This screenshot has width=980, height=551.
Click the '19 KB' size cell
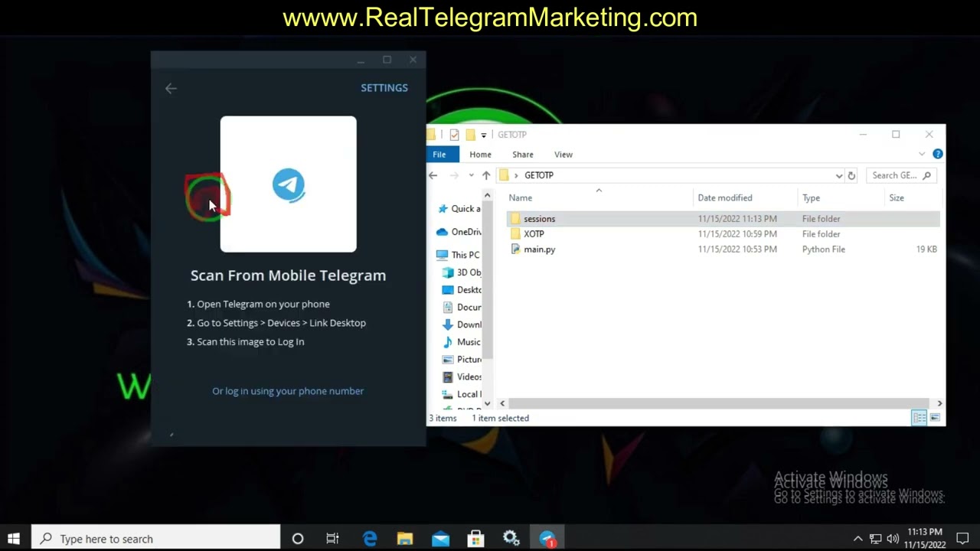pos(926,249)
